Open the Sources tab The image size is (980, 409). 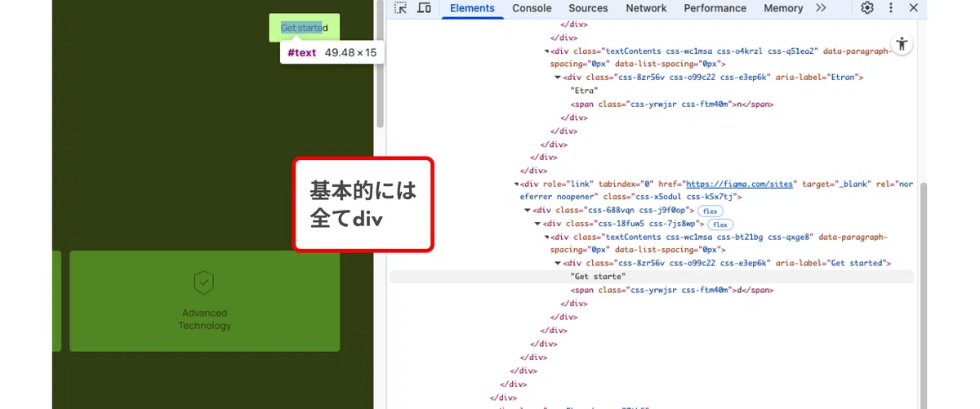588,8
